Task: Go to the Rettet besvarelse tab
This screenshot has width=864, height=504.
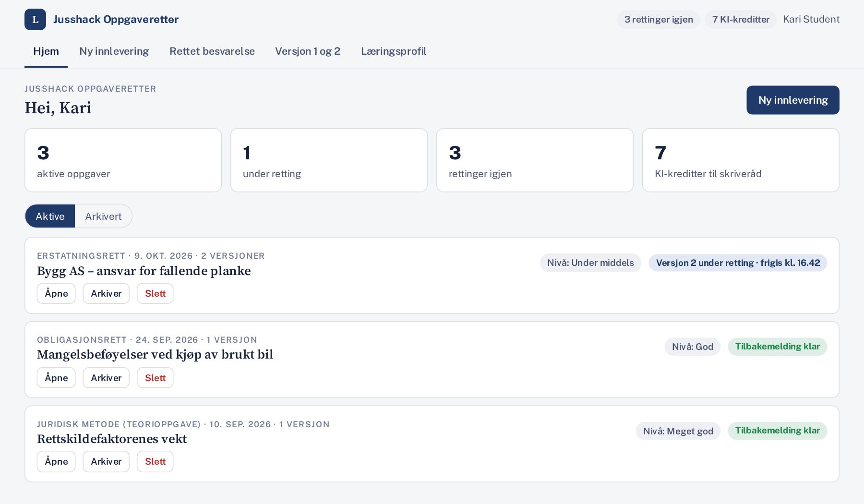Action: 212,51
